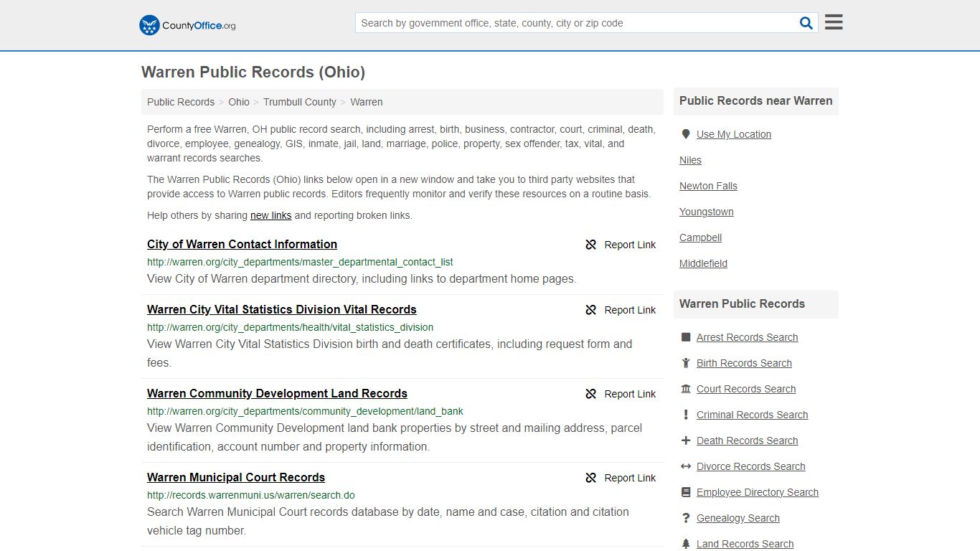Open Warren Municipal Court Records
The height and width of the screenshot is (551, 980).
(236, 478)
